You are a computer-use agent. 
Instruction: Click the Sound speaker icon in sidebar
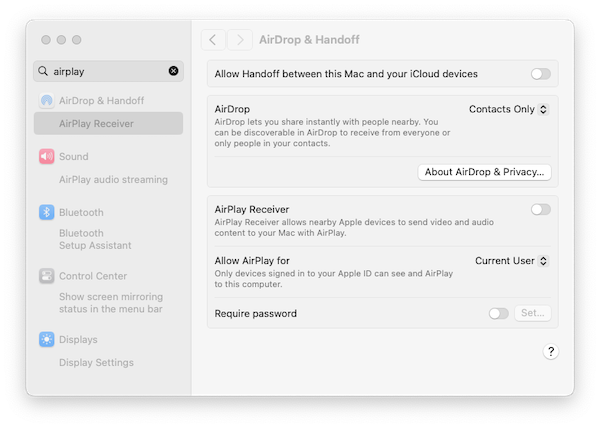46,156
